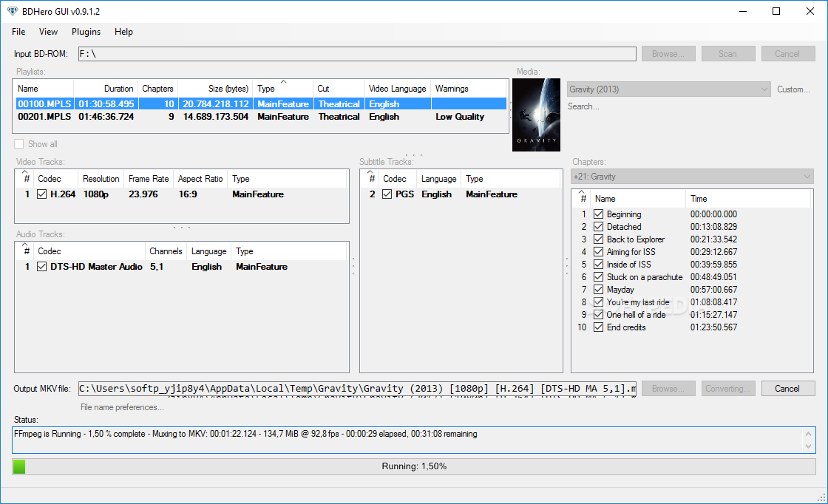The height and width of the screenshot is (504, 828).
Task: Click the Language header in Subtitle Tracks
Action: (438, 179)
